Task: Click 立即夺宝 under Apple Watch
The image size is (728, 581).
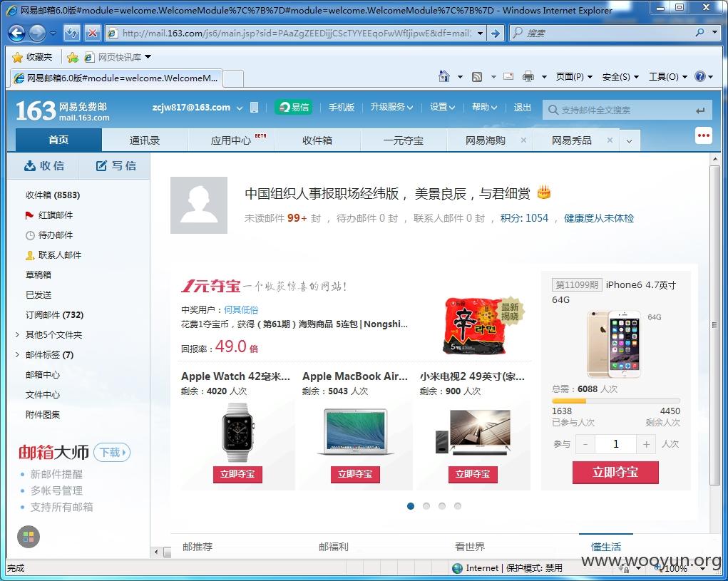Action: (237, 474)
